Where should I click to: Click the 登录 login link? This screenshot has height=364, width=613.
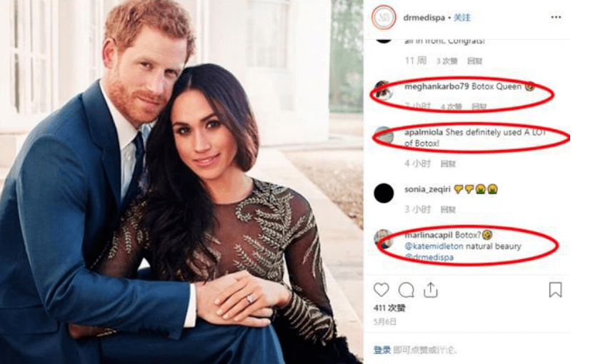pos(382,350)
